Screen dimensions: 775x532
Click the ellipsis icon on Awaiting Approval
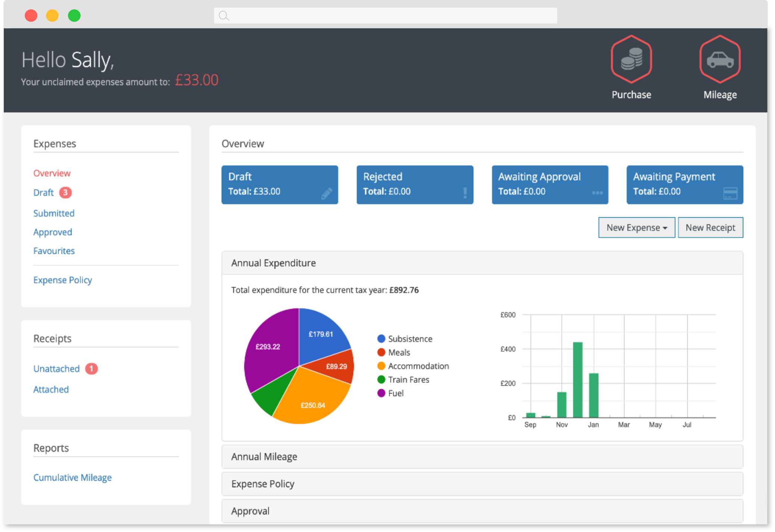597,193
